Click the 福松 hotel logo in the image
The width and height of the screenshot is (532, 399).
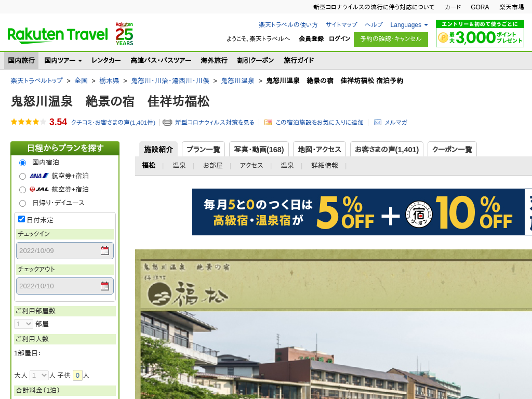[188, 295]
